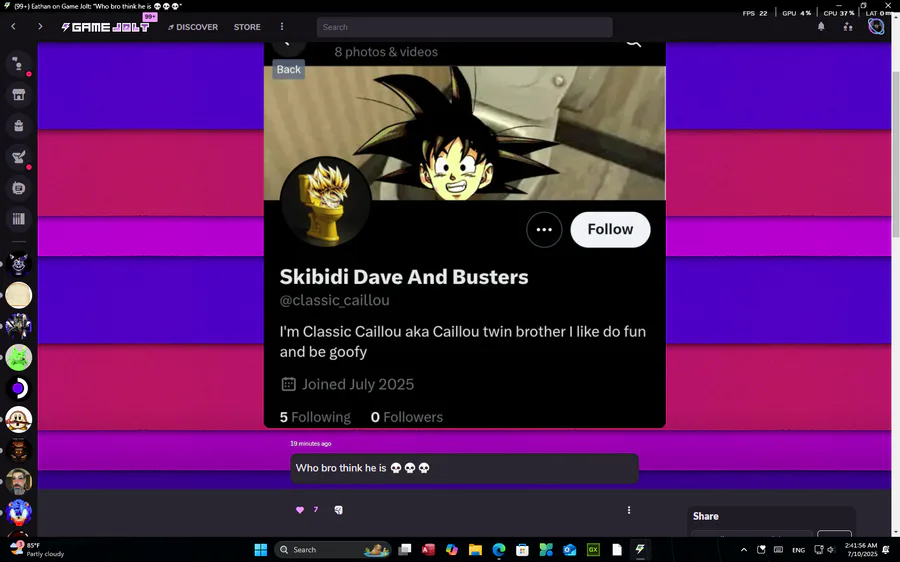Open the Store page
The width and height of the screenshot is (900, 562).
pyautogui.click(x=247, y=27)
